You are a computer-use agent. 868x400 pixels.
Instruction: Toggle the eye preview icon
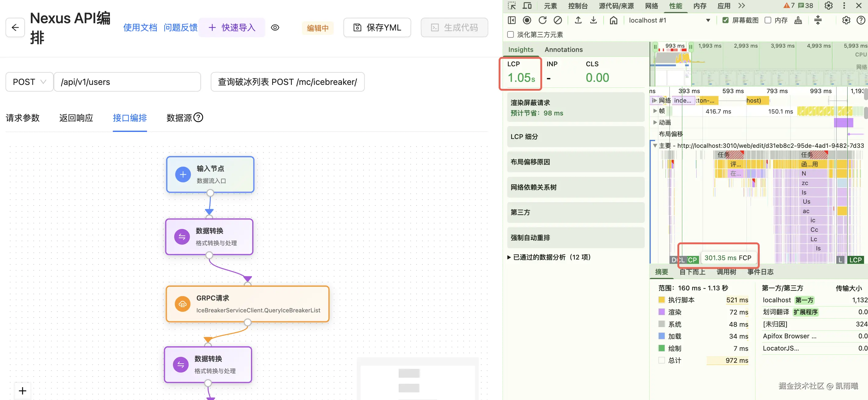(275, 28)
